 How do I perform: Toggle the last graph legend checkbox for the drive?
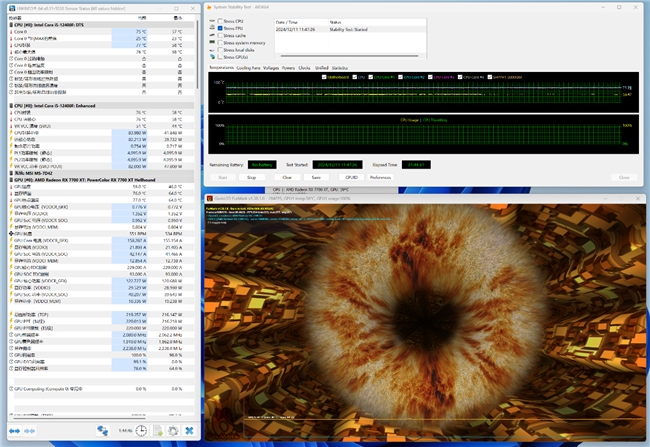(x=490, y=77)
